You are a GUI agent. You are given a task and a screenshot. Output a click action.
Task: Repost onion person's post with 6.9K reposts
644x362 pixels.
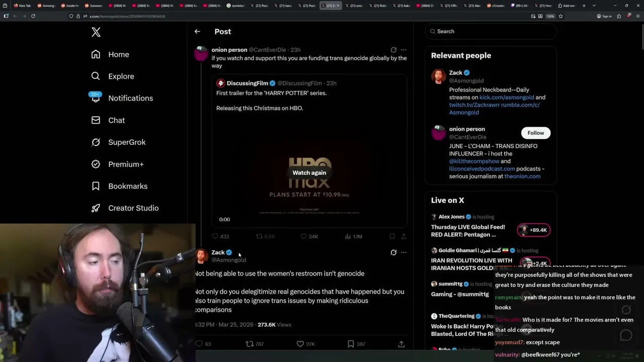(266, 236)
